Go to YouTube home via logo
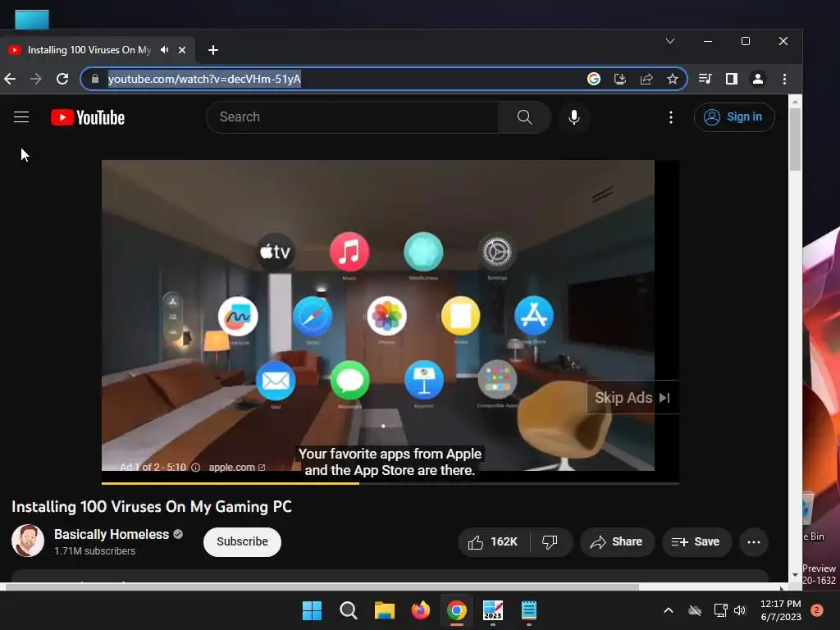The height and width of the screenshot is (630, 840). [88, 117]
